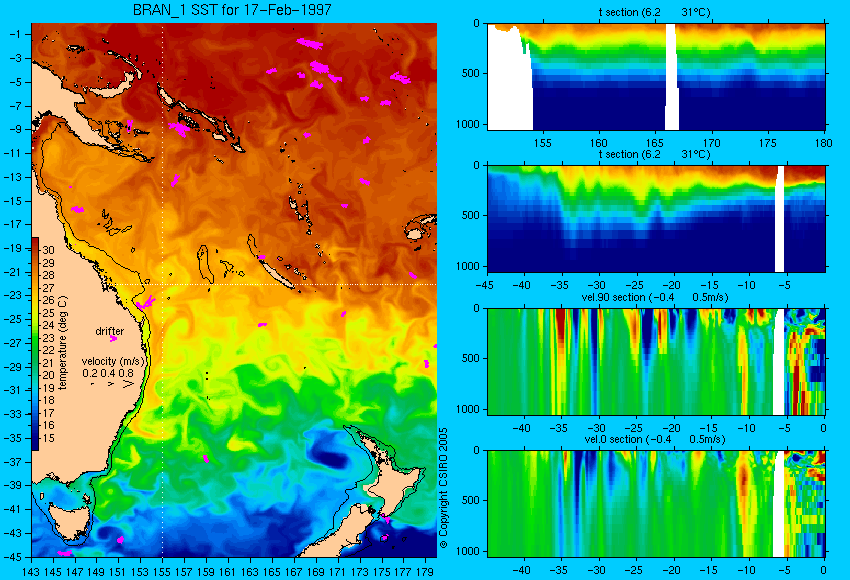The height and width of the screenshot is (580, 850).
Task: Click the '180' tick label on the top section plot
Action: pos(823,143)
